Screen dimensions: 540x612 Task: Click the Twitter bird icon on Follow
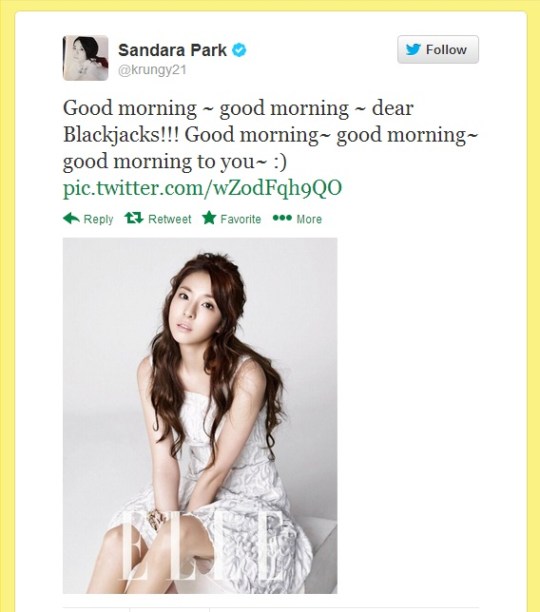pyautogui.click(x=413, y=49)
